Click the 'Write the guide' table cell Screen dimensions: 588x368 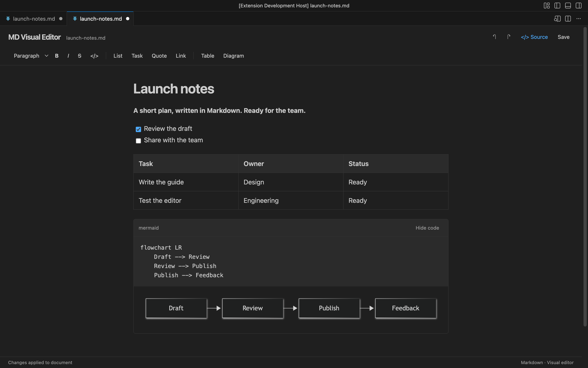[186, 182]
